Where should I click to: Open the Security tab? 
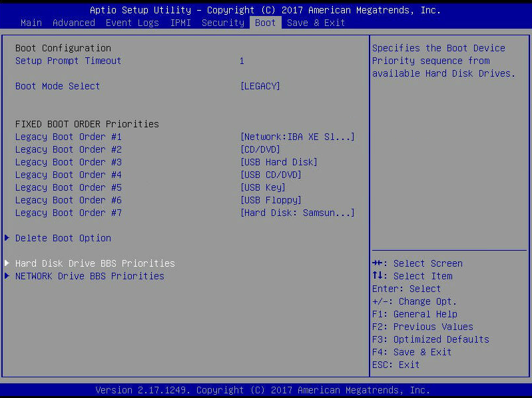tap(223, 23)
